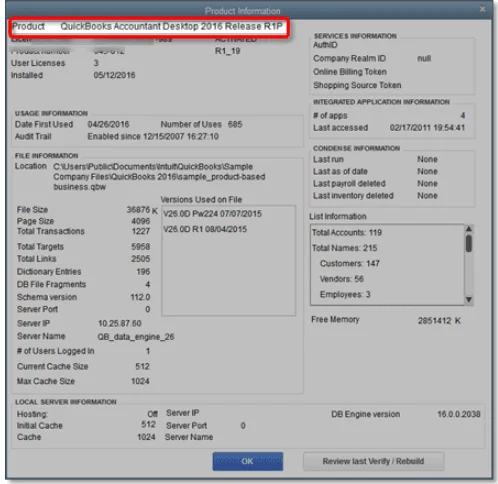Image resolution: width=498 pixels, height=484 pixels.
Task: Click the Hosting Off value
Action: 152,414
